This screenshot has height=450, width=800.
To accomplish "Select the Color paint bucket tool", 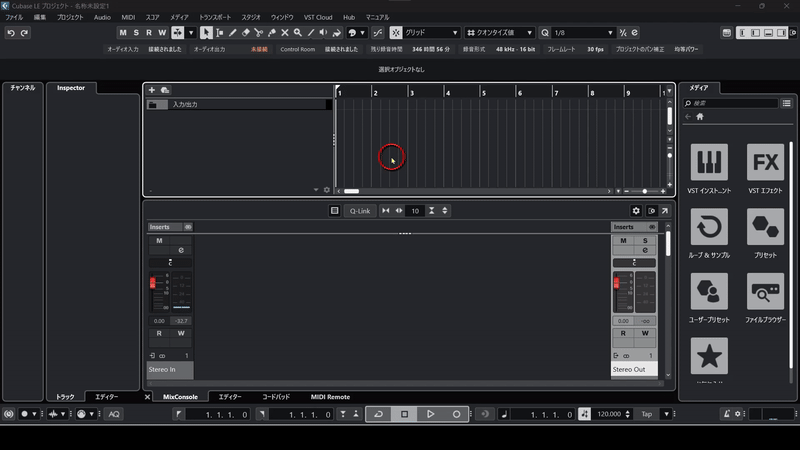I will pyautogui.click(x=337, y=33).
